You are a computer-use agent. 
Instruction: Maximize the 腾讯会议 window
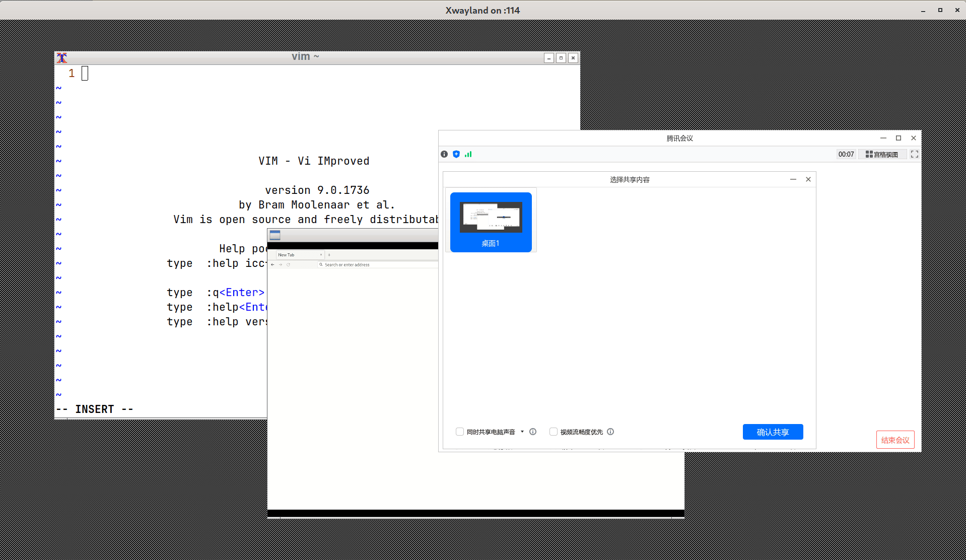pos(899,138)
